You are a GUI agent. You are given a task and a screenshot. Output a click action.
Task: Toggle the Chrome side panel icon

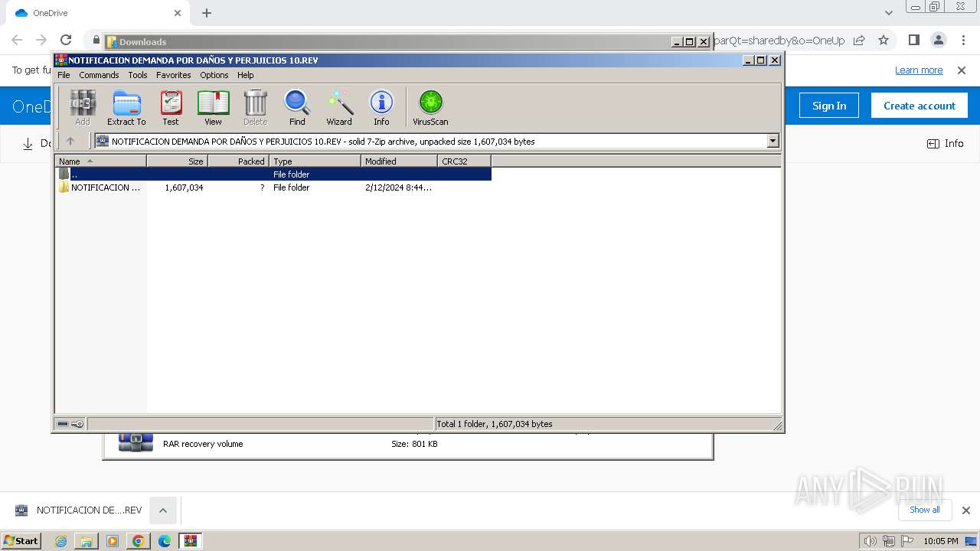pos(913,40)
